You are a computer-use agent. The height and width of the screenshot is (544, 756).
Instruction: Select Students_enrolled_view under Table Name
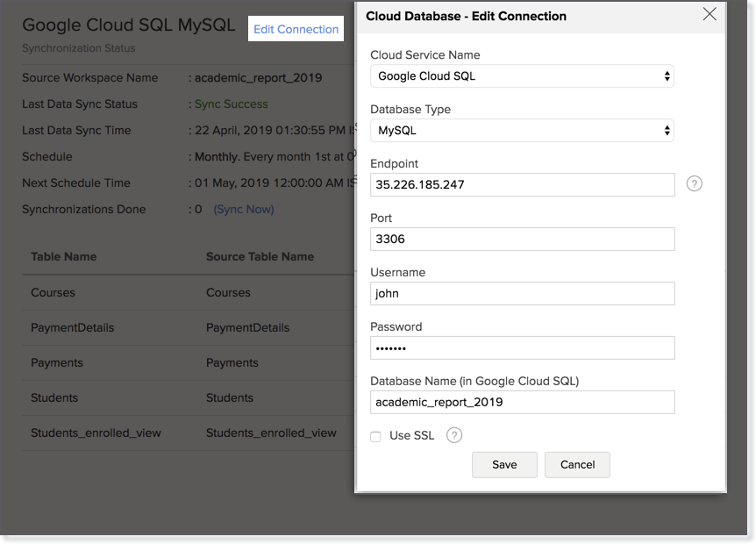point(96,433)
